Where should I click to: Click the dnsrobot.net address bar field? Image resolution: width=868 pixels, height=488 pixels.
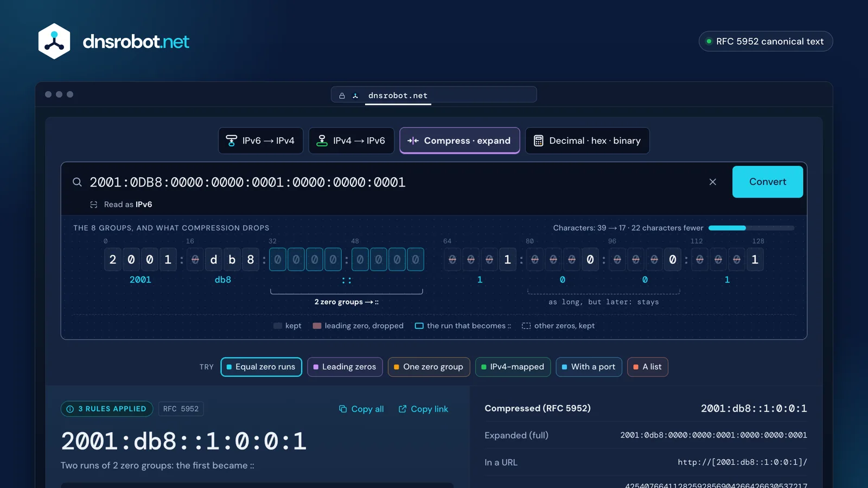(433, 95)
